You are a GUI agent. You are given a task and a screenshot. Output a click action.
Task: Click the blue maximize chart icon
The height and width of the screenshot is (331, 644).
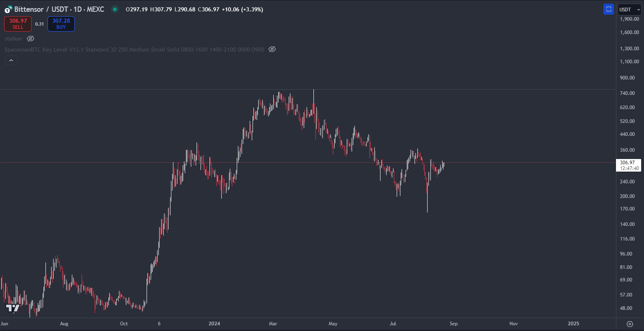click(x=608, y=9)
